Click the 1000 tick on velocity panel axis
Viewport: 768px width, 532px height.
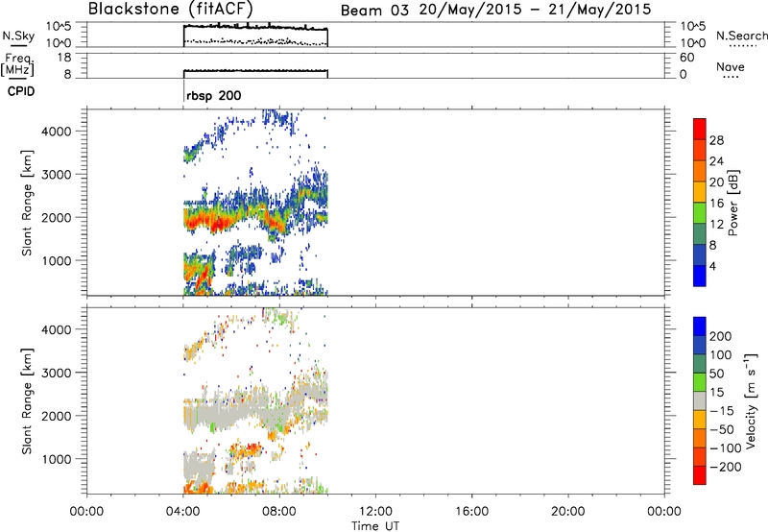[x=57, y=459]
